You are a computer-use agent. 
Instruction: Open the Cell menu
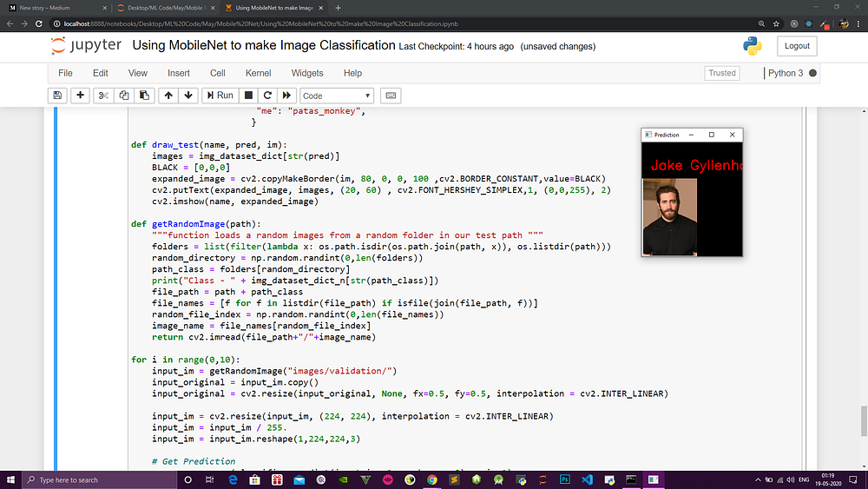(x=218, y=73)
